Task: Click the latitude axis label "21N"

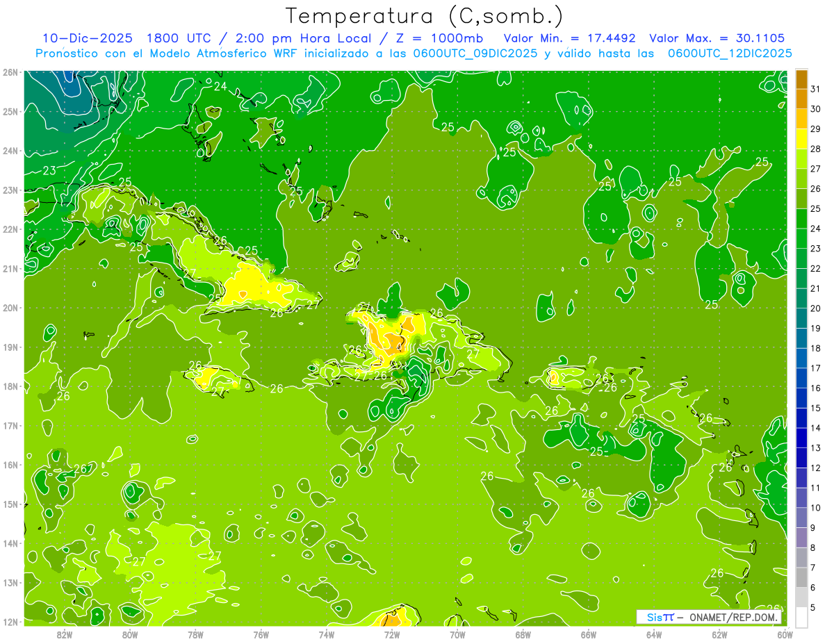Action: click(10, 268)
